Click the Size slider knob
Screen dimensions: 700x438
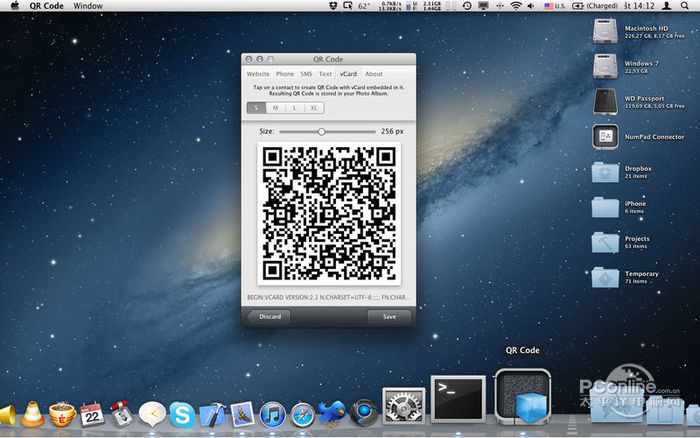tap(321, 132)
